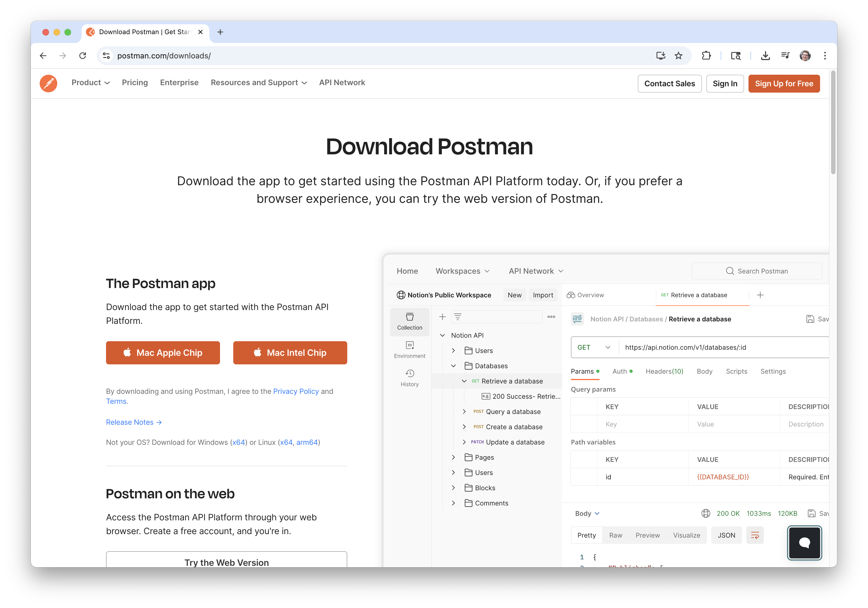This screenshot has width=868, height=608.
Task: Go to API Network nav item
Action: (342, 82)
